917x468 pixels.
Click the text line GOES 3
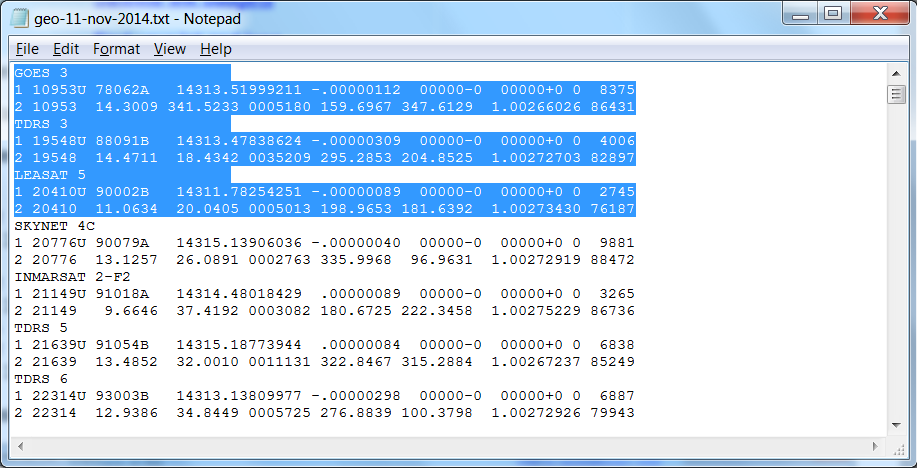(41, 73)
